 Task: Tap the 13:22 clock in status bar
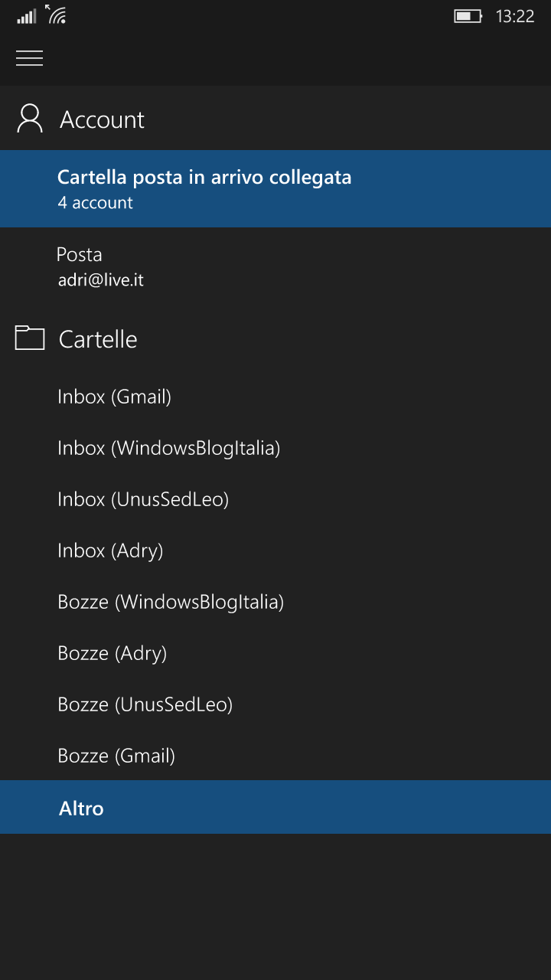(x=515, y=16)
